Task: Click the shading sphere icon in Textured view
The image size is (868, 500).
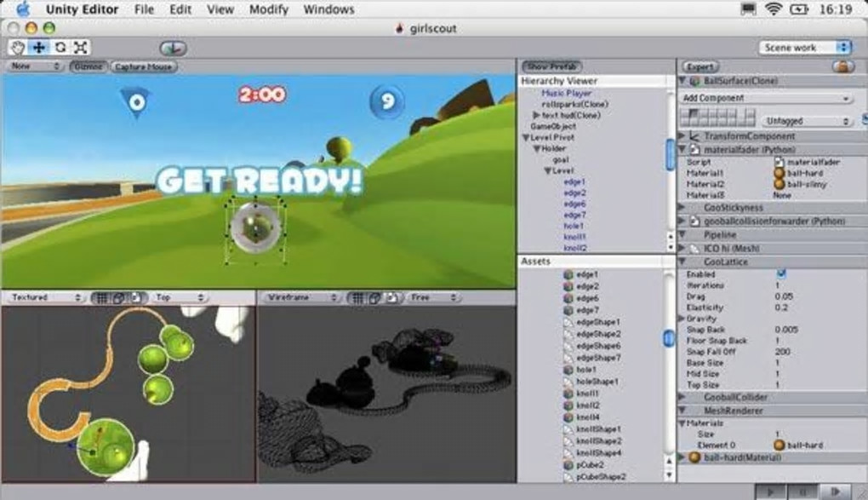Action: pos(118,297)
